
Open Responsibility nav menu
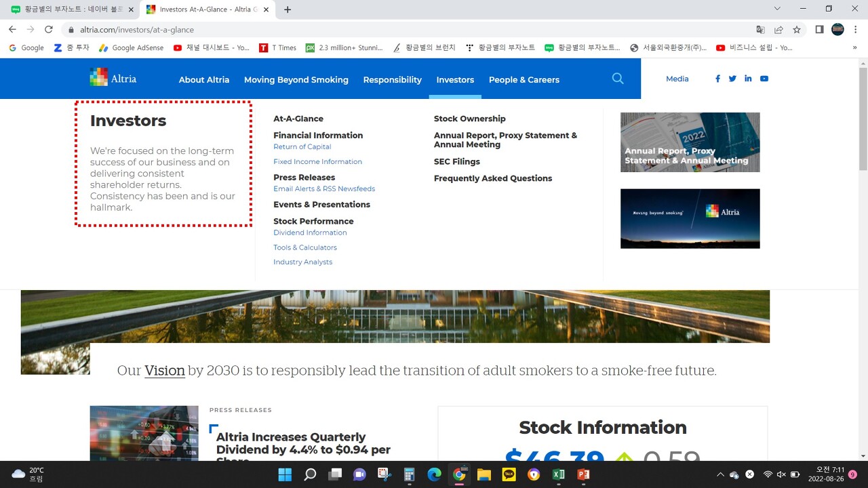(x=393, y=79)
